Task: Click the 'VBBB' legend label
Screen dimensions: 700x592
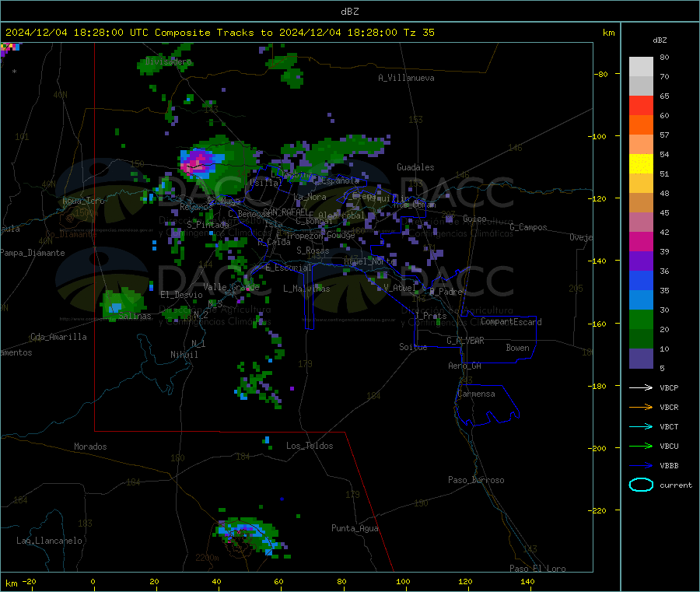Action: [x=669, y=466]
